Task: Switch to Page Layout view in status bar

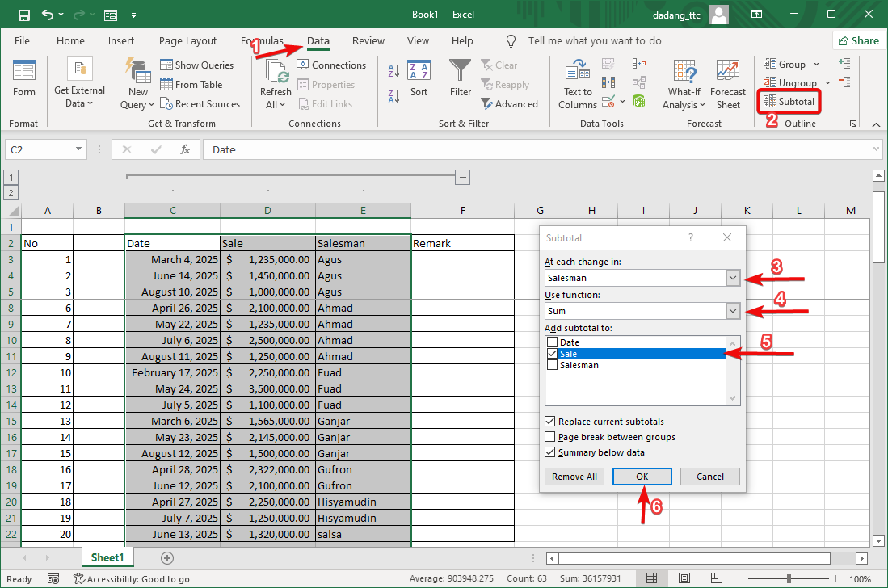Action: pos(684,578)
